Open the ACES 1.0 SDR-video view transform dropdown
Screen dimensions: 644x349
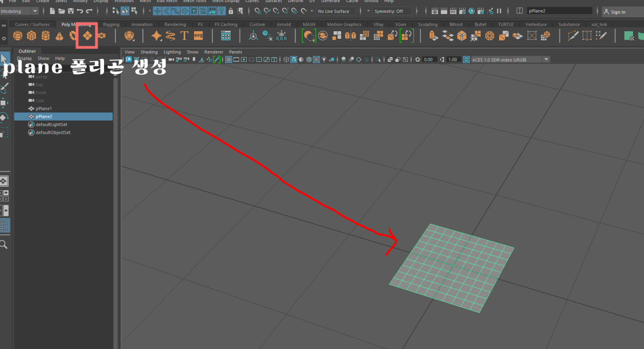(x=510, y=60)
